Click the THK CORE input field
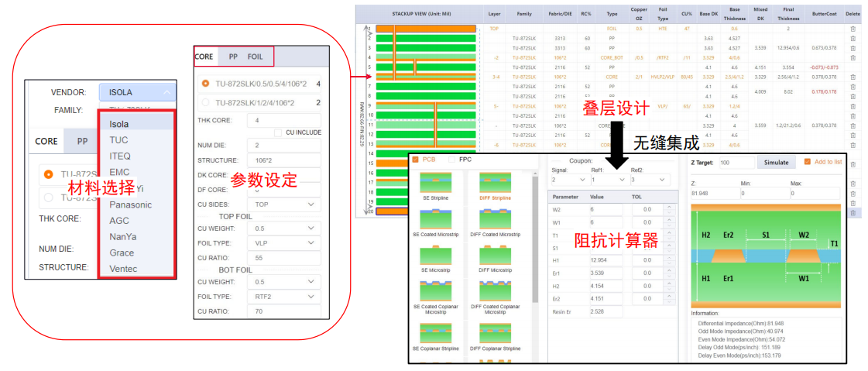This screenshot has width=868, height=371. tap(284, 121)
